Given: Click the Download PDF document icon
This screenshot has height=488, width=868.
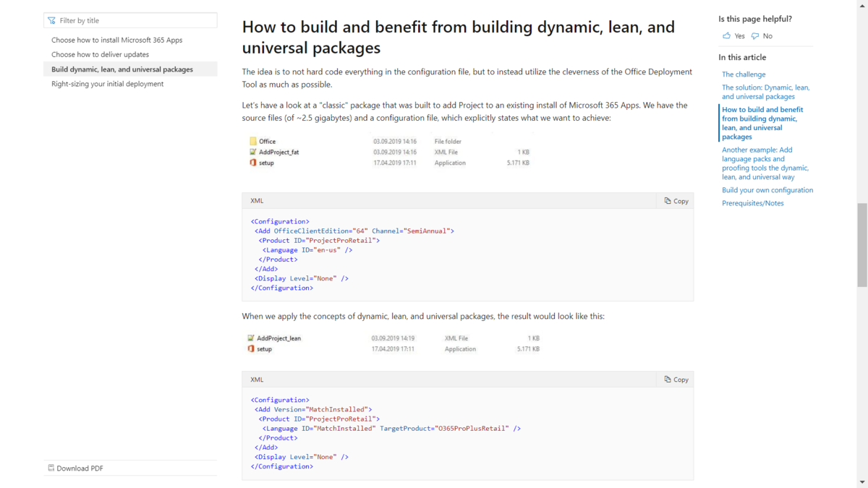Looking at the screenshot, I should pos(51,468).
